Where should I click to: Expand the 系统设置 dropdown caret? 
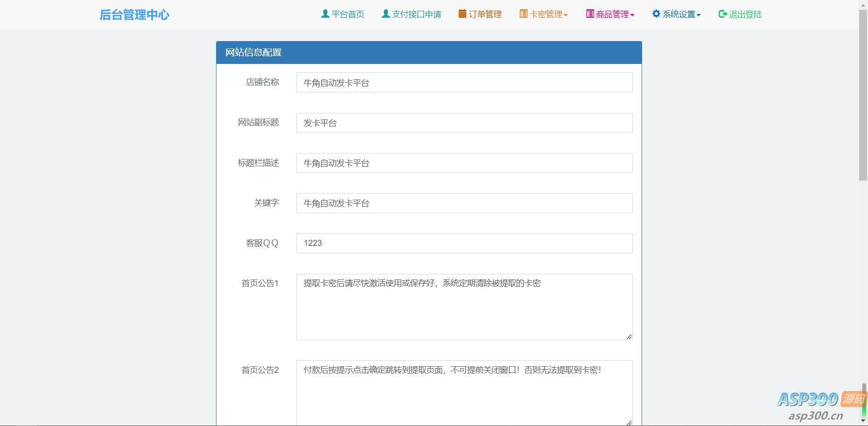(x=699, y=15)
